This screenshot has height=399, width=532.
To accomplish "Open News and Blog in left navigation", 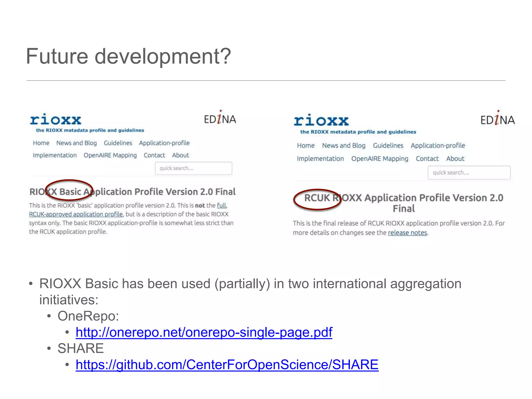I will 77,143.
